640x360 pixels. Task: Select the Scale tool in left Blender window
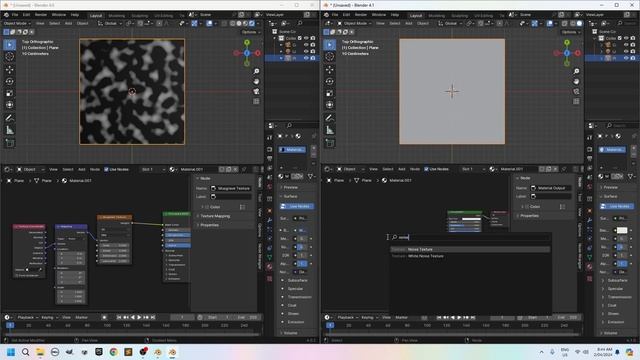(x=9, y=93)
